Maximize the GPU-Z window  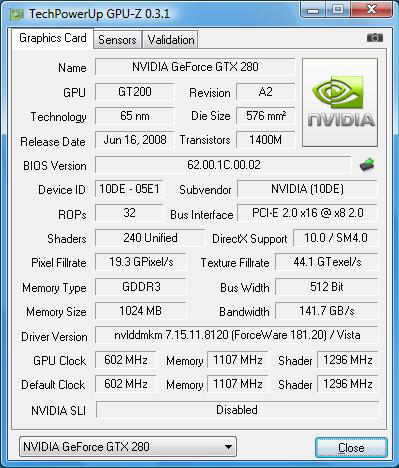337,10
